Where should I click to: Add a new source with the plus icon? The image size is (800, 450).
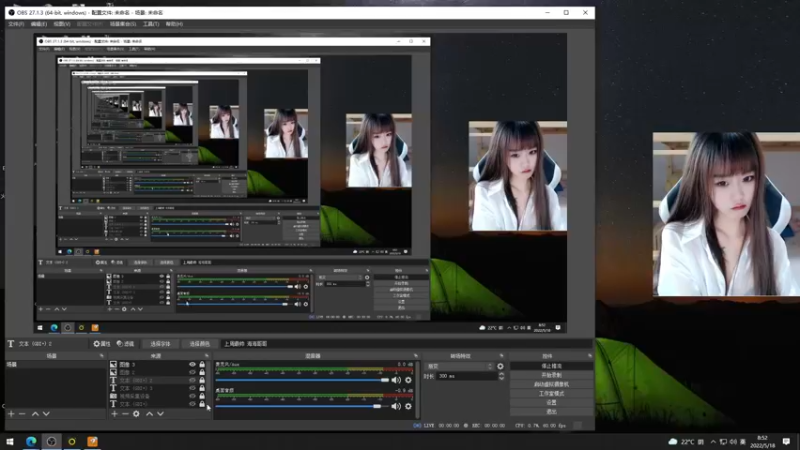coord(114,414)
